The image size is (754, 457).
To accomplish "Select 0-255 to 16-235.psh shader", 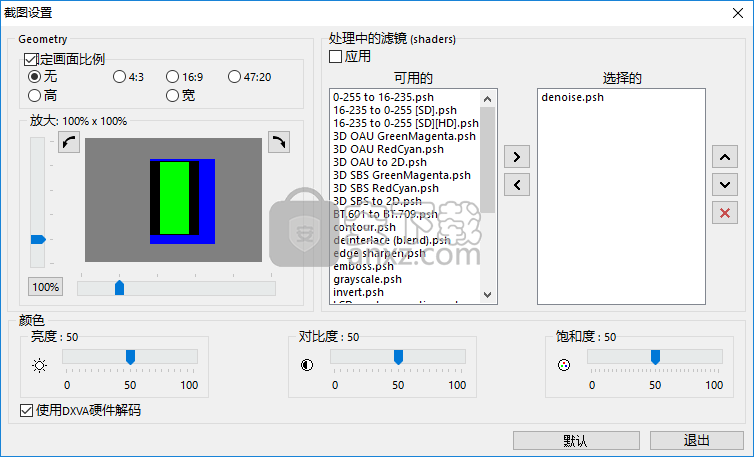I will 383,97.
